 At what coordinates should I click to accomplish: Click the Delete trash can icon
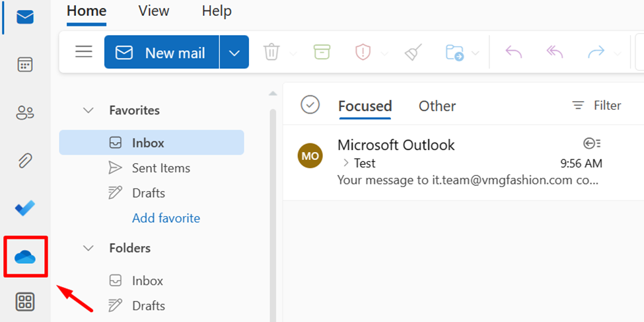[x=271, y=52]
